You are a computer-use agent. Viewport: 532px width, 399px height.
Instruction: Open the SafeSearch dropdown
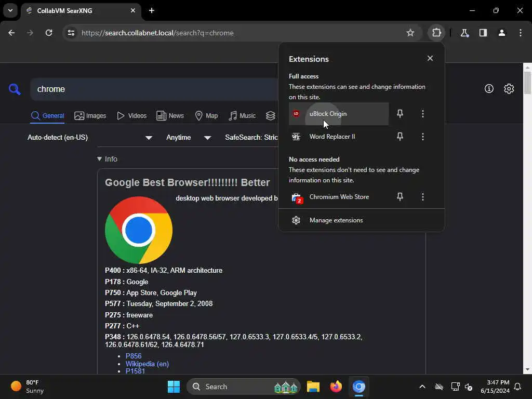[251, 137]
